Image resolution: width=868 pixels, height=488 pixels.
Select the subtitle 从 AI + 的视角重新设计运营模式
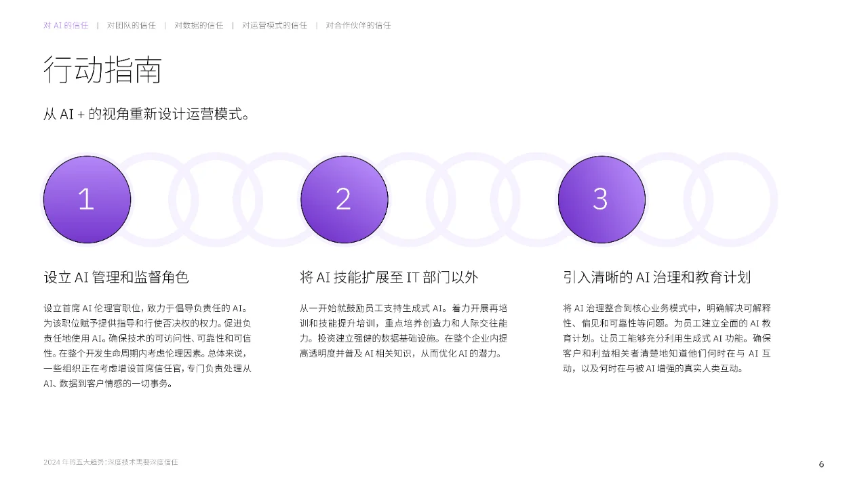point(146,115)
